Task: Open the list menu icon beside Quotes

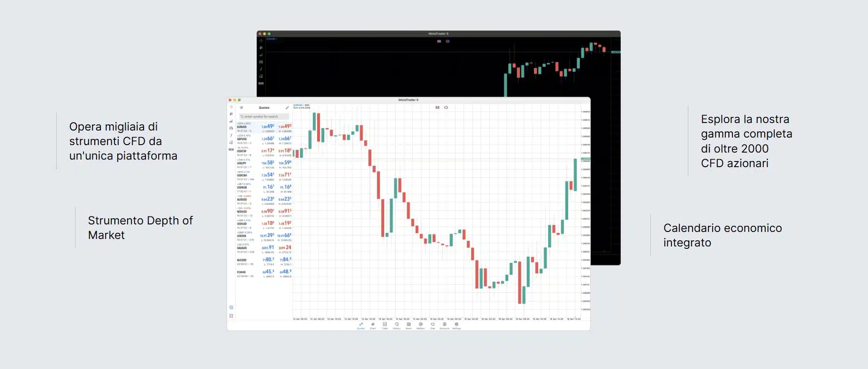Action: click(x=242, y=108)
